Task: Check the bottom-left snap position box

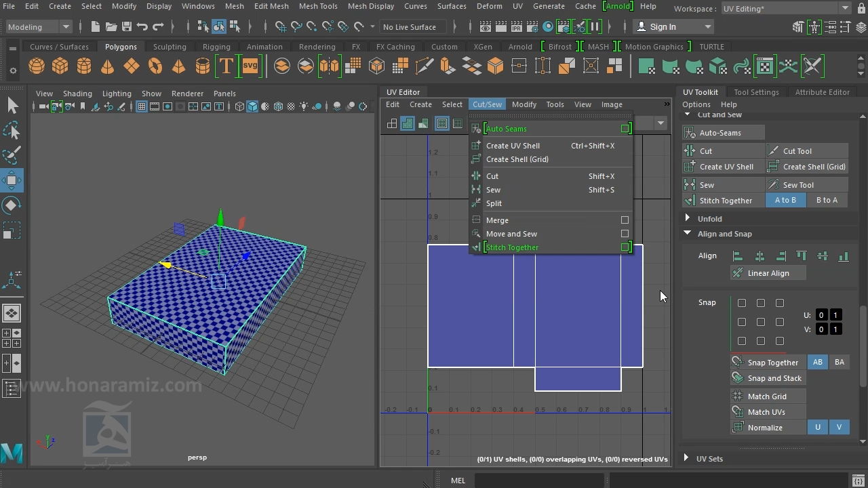Action: 742,341
